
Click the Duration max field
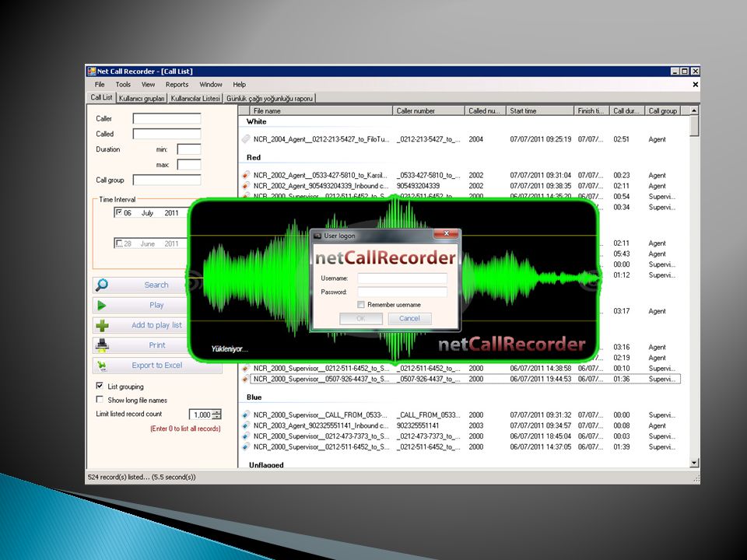(188, 165)
